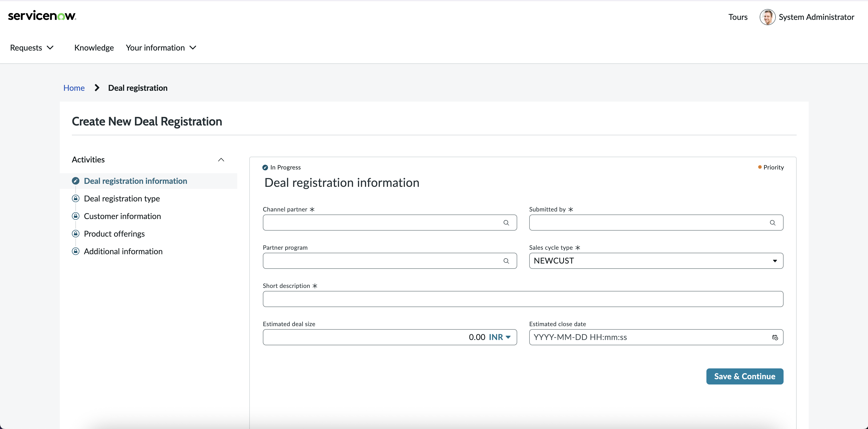Click Channel partner field label
The height and width of the screenshot is (429, 868).
coord(285,209)
